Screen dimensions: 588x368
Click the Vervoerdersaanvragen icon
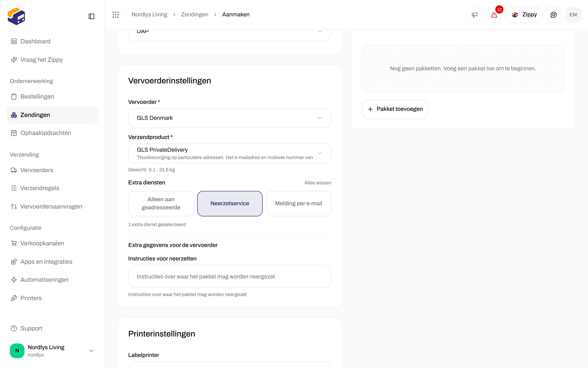[14, 206]
